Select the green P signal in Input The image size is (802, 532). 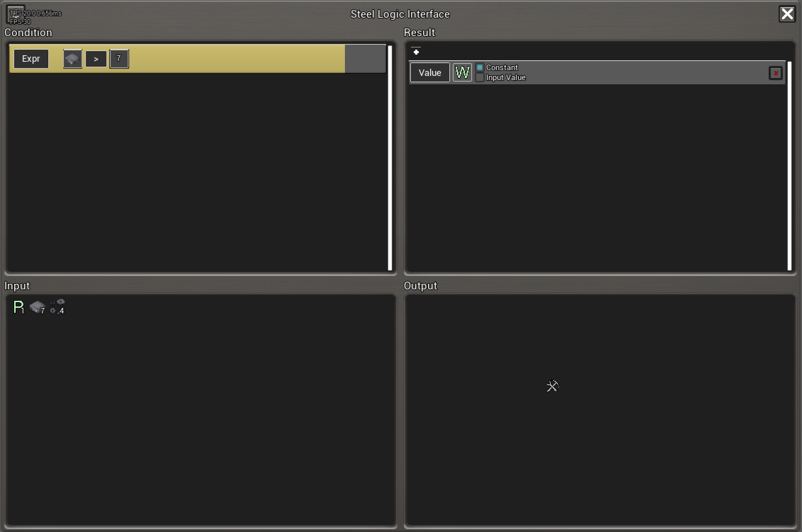18,307
